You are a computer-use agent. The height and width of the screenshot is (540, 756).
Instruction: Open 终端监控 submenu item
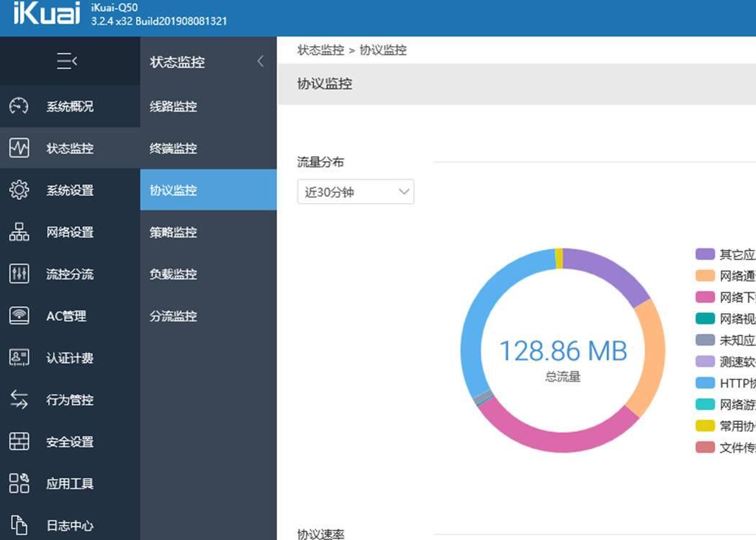[x=173, y=148]
